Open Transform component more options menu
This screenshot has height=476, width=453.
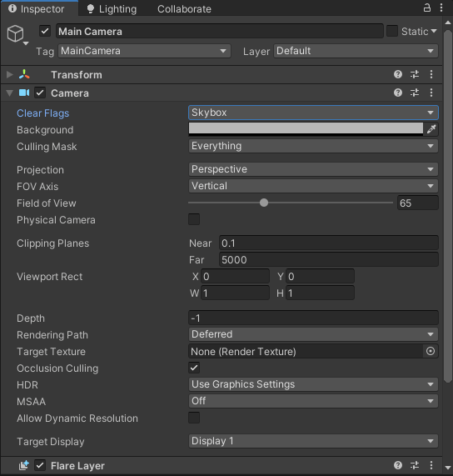pyautogui.click(x=431, y=74)
